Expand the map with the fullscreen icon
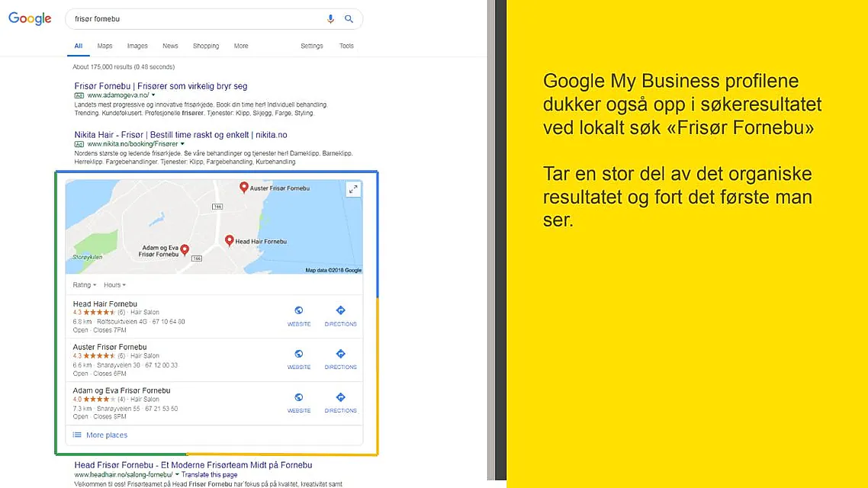This screenshot has width=868, height=488. pos(352,190)
